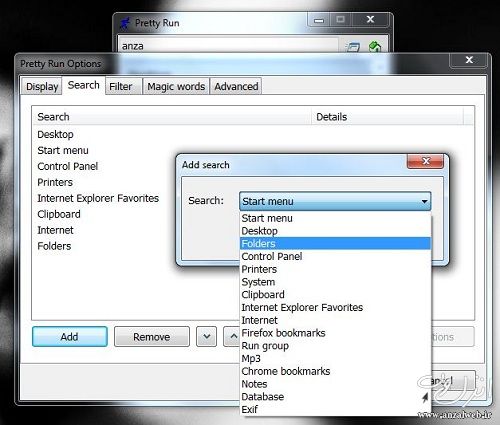
Task: Click the Details column header
Action: 387,117
